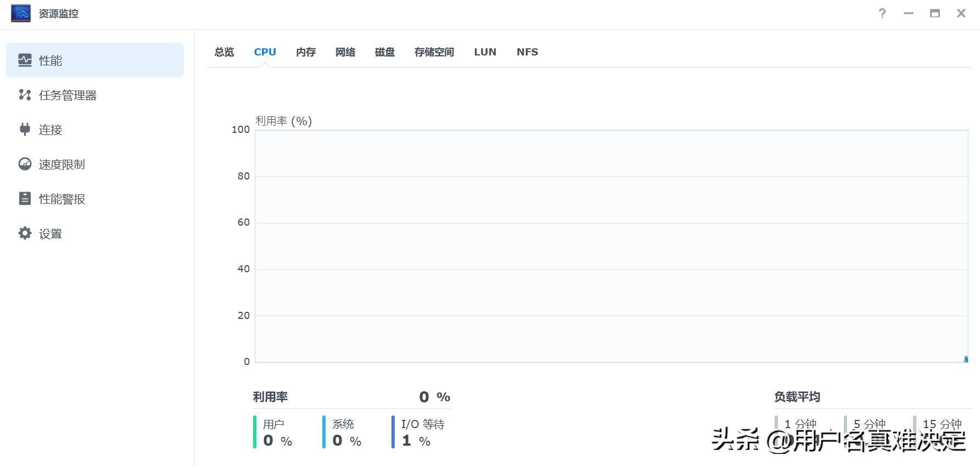Click the Performance (性能) waveform icon in sidebar
The image size is (980, 466).
click(x=25, y=60)
